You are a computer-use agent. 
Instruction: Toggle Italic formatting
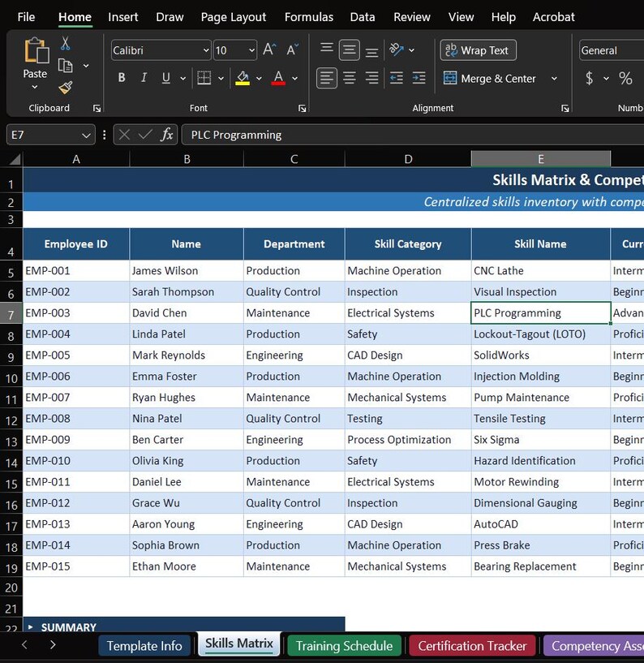144,78
